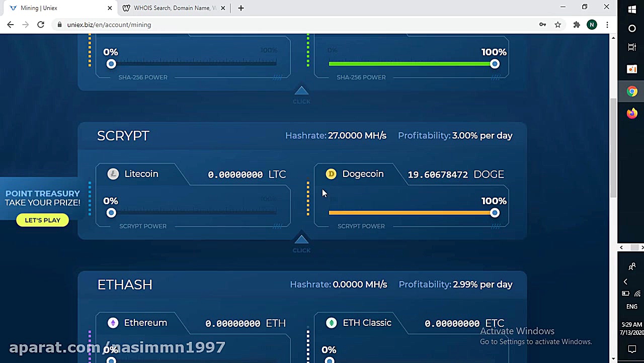The width and height of the screenshot is (644, 363).
Task: Open the People icon in taskbar
Action: pos(632,266)
